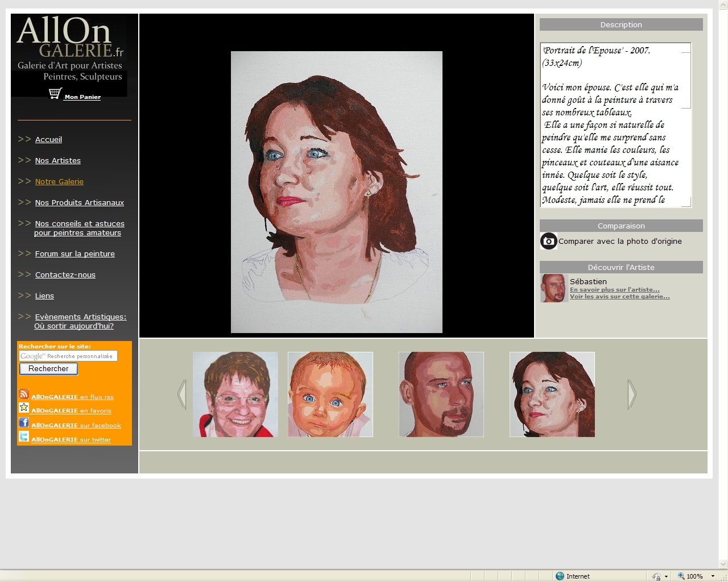Click the Google custom search field
728x582 pixels.
click(68, 356)
